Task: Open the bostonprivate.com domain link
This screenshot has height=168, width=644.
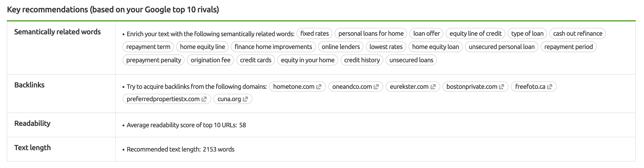Action: pyautogui.click(x=471, y=87)
